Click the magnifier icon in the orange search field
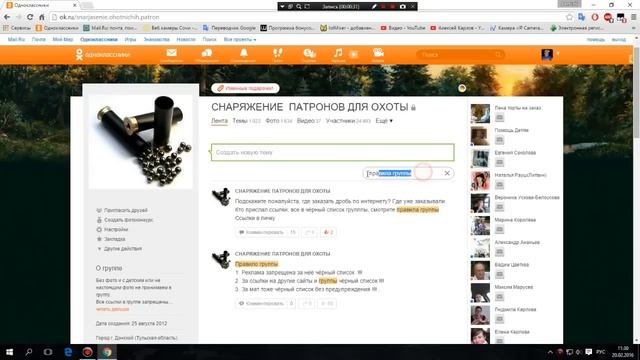The width and height of the screenshot is (640, 360). point(498,54)
